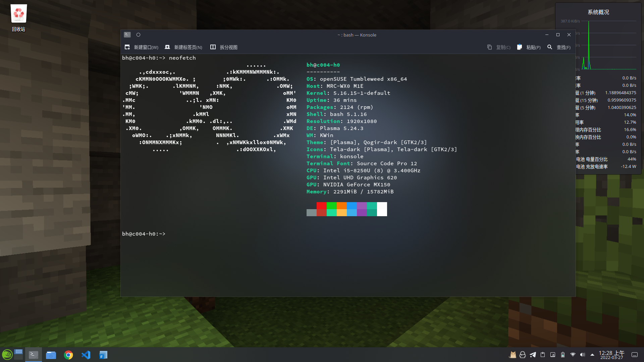
Task: Click the padlock-shaped tray icon
Action: click(x=523, y=355)
